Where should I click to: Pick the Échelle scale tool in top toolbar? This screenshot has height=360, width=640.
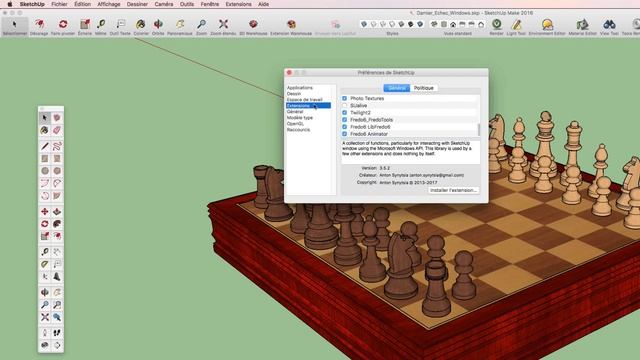(x=85, y=27)
